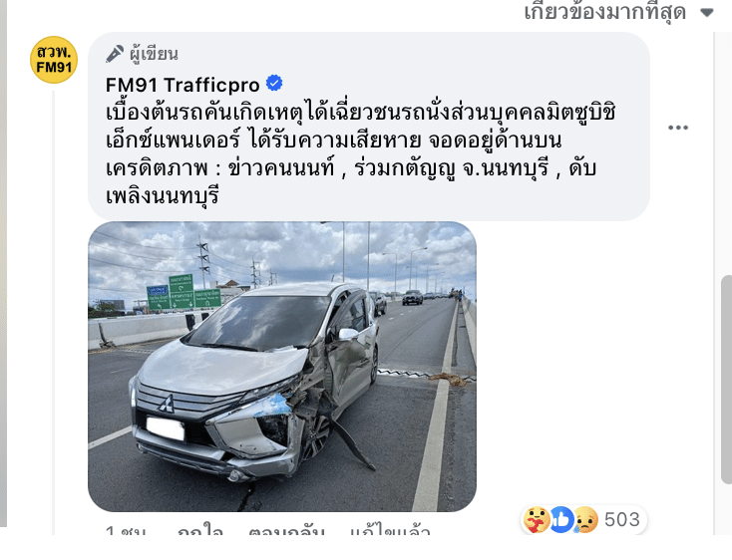This screenshot has width=732, height=560.
Task: Expand the most relevant sort dropdown arrow
Action: (707, 13)
